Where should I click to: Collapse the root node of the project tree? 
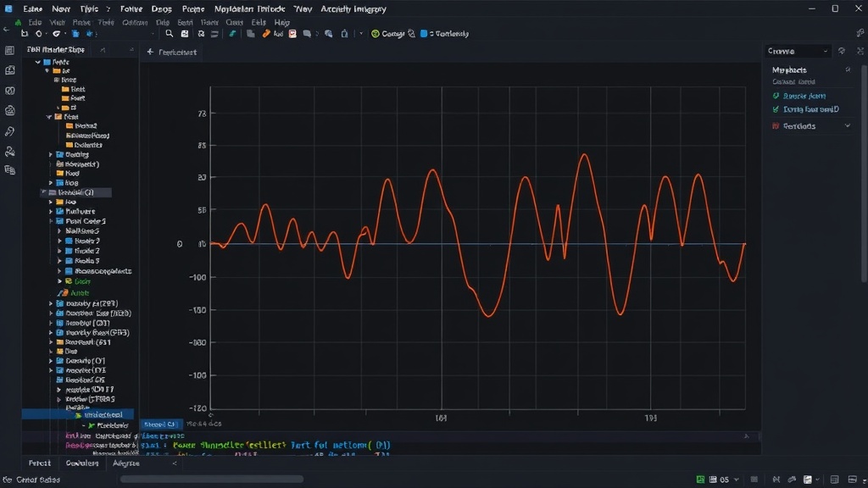coord(37,62)
